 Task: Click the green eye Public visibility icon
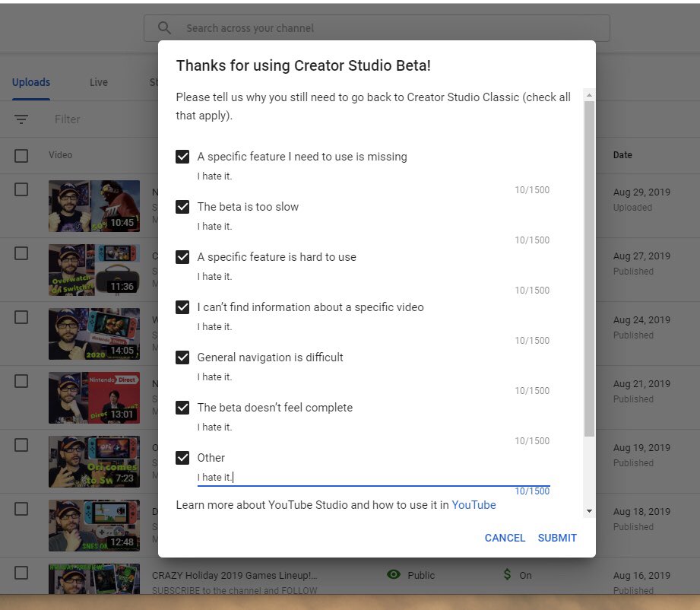pos(393,574)
